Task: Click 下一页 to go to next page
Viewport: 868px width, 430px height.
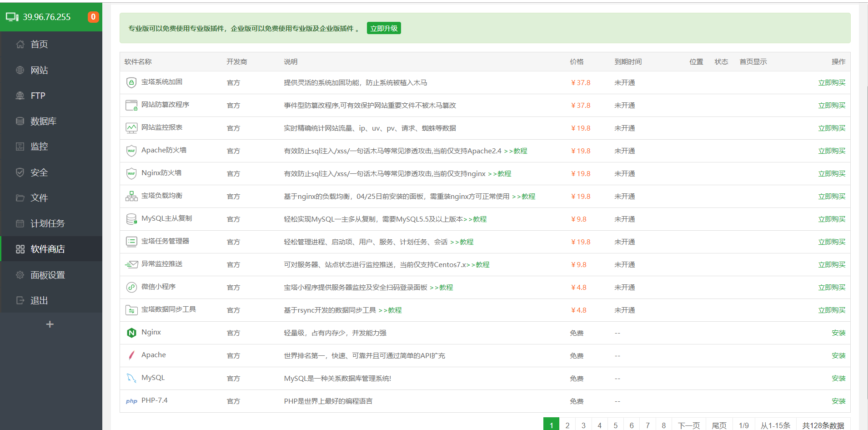Action: click(x=689, y=425)
